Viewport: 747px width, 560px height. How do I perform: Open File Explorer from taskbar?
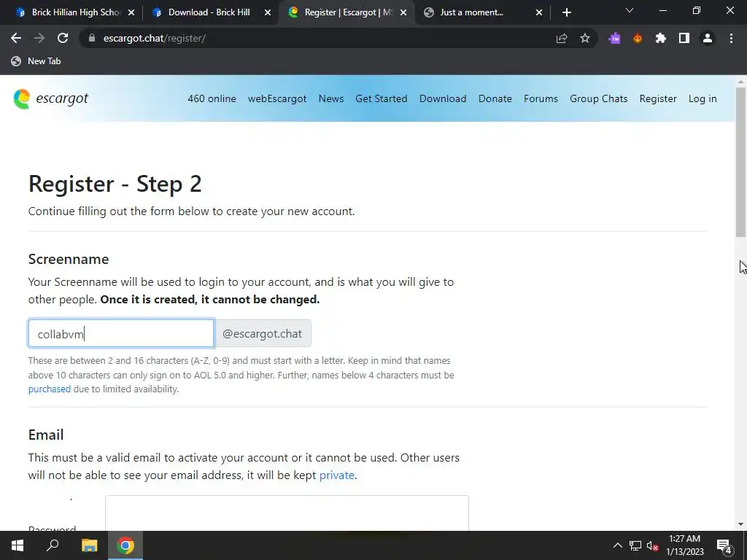coord(89,545)
